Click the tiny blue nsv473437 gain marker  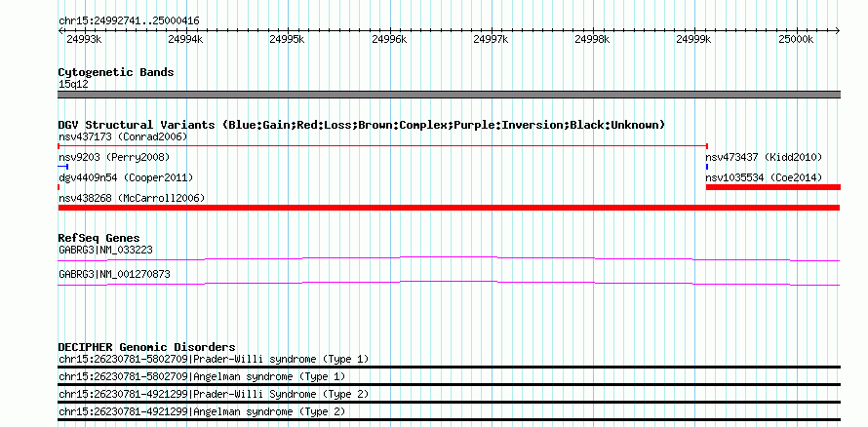(x=707, y=167)
